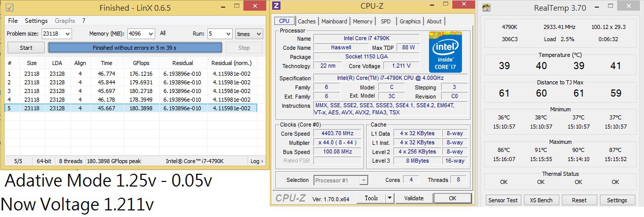Switch to the About tab in CPU-Z
Screen dimensions: 644x217
(x=434, y=21)
